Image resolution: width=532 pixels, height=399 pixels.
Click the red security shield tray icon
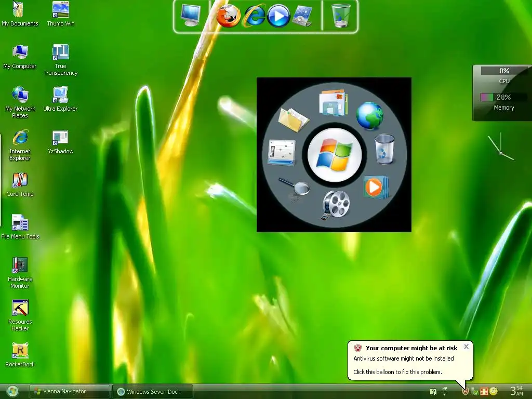(x=465, y=392)
